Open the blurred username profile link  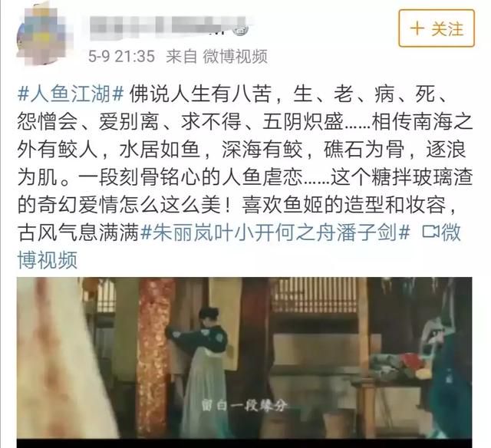pyautogui.click(x=161, y=27)
